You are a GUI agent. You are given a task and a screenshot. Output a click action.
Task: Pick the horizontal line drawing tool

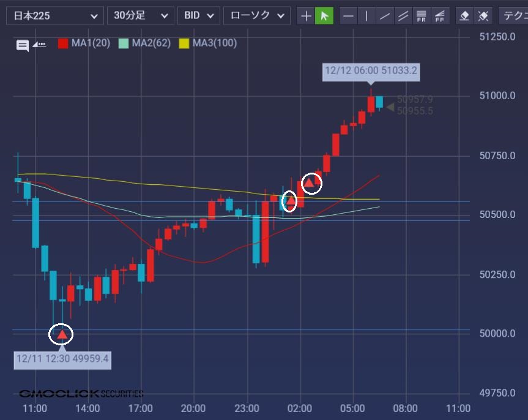[x=348, y=16]
